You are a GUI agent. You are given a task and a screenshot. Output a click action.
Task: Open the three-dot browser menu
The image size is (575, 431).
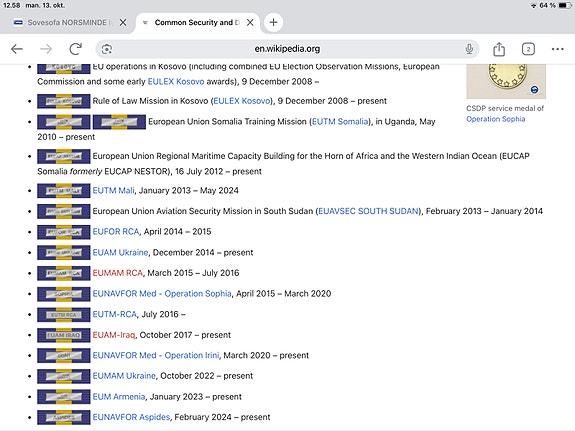coord(557,49)
